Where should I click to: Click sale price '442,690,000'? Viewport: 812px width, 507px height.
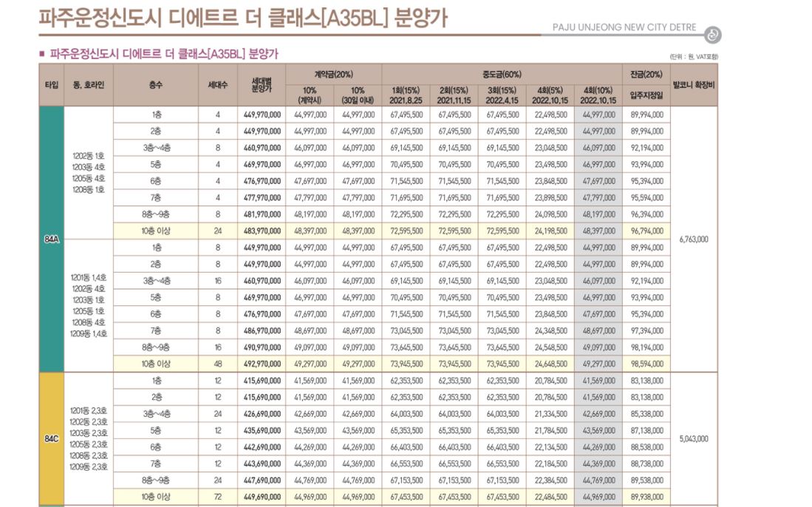(x=262, y=447)
